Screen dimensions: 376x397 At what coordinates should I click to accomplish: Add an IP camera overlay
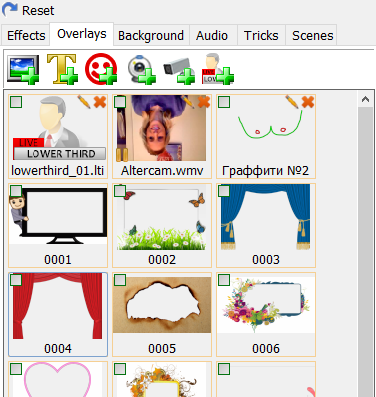(x=179, y=71)
